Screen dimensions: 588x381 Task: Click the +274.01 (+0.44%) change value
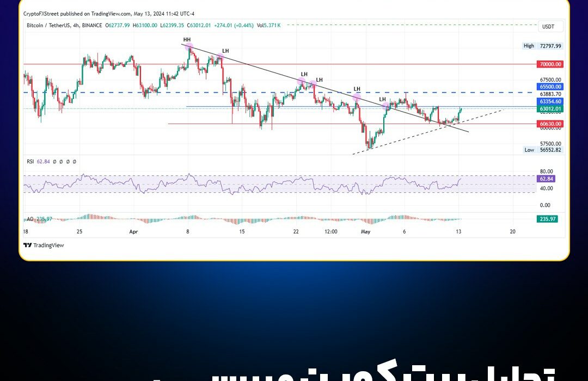[x=234, y=26]
